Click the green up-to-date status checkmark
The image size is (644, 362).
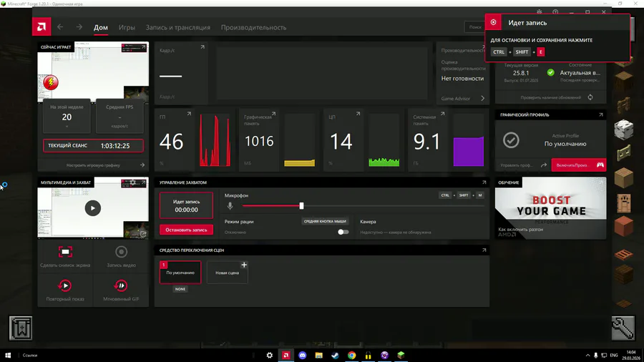click(x=551, y=73)
